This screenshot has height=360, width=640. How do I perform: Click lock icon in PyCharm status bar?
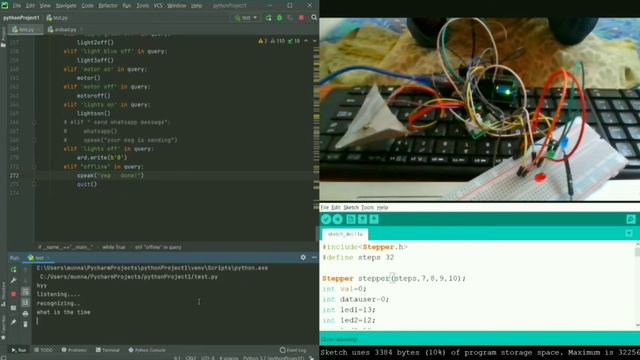[311, 358]
